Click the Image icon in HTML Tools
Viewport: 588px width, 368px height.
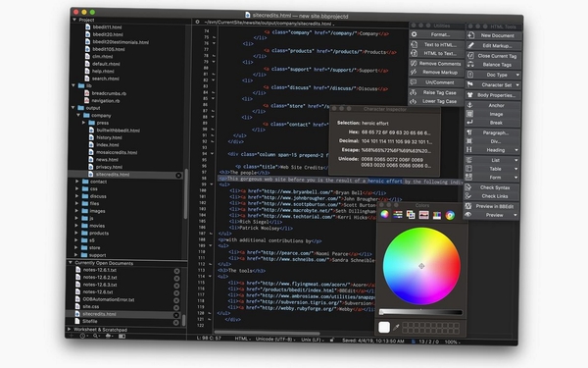tap(469, 114)
